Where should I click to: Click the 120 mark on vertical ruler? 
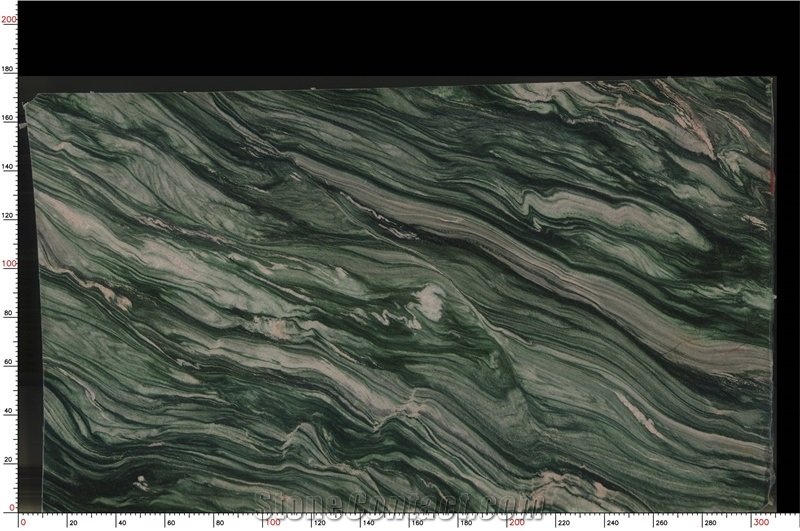pos(8,216)
